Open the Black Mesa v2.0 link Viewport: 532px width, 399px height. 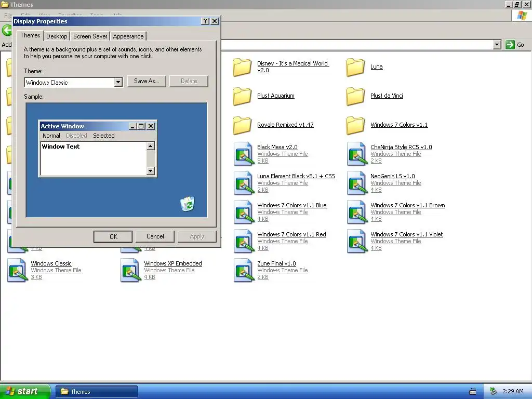[277, 147]
